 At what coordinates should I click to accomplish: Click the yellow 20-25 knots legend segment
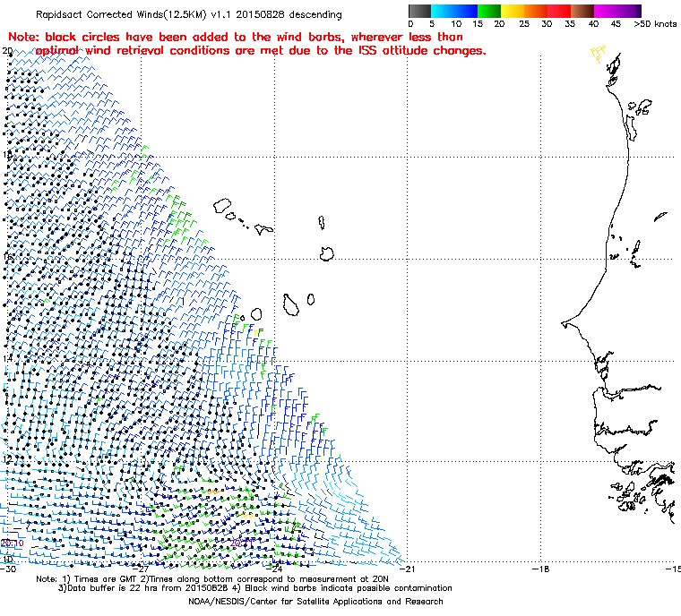point(513,11)
